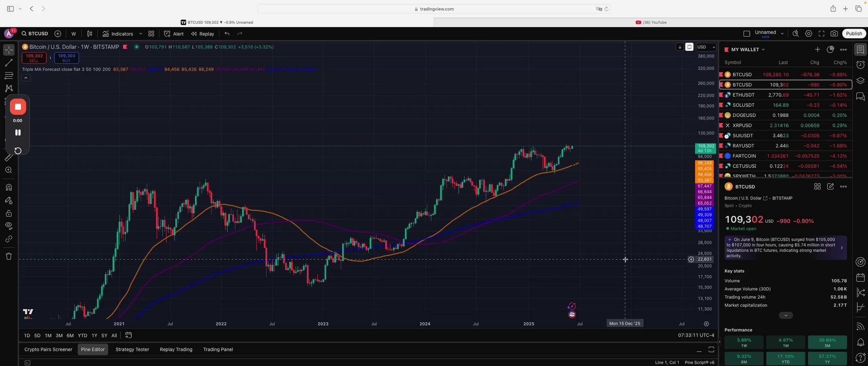Expand the Unnamed layout dropdown
This screenshot has width=868, height=366.
coord(782,34)
